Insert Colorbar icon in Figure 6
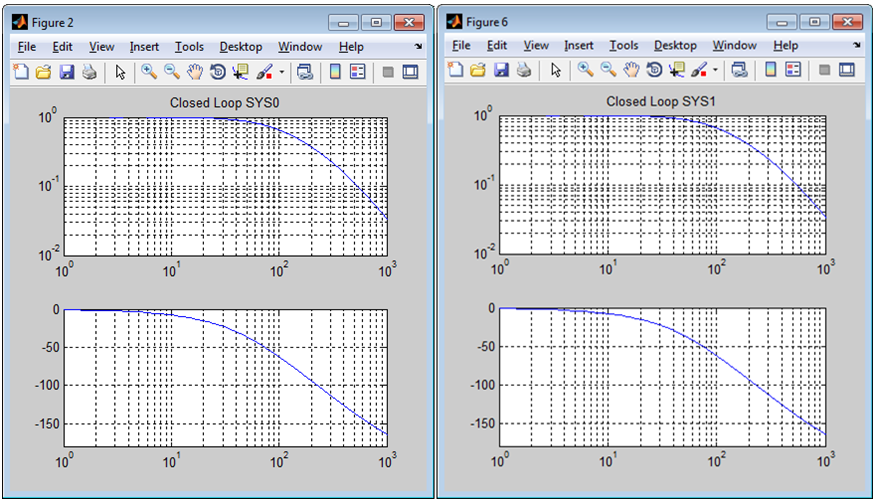 (x=770, y=70)
